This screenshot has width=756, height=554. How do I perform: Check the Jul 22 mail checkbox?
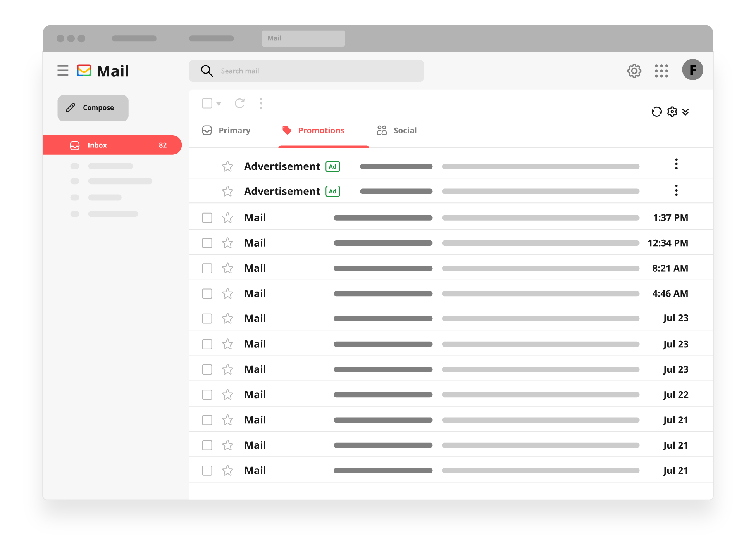click(207, 395)
